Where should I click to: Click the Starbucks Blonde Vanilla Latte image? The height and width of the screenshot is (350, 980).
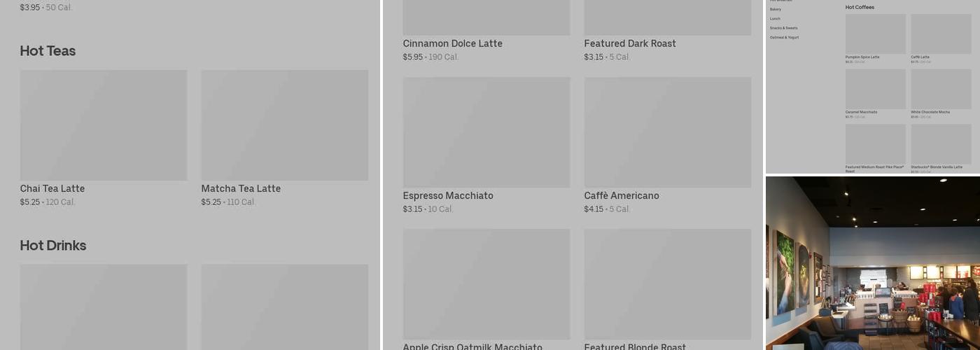(x=941, y=144)
